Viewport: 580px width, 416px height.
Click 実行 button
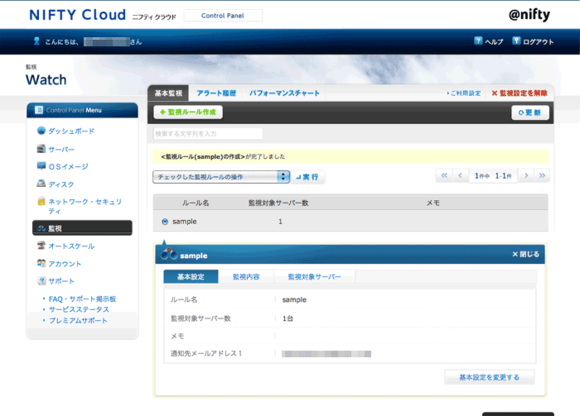tap(308, 177)
